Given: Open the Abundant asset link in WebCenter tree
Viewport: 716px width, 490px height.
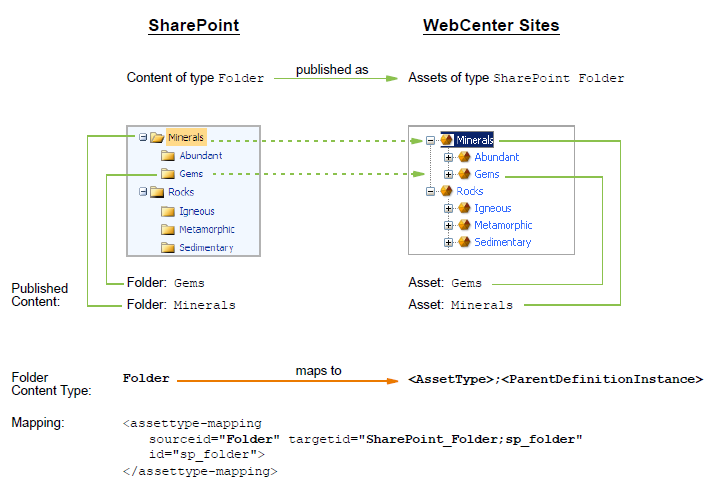Looking at the screenshot, I should (496, 157).
